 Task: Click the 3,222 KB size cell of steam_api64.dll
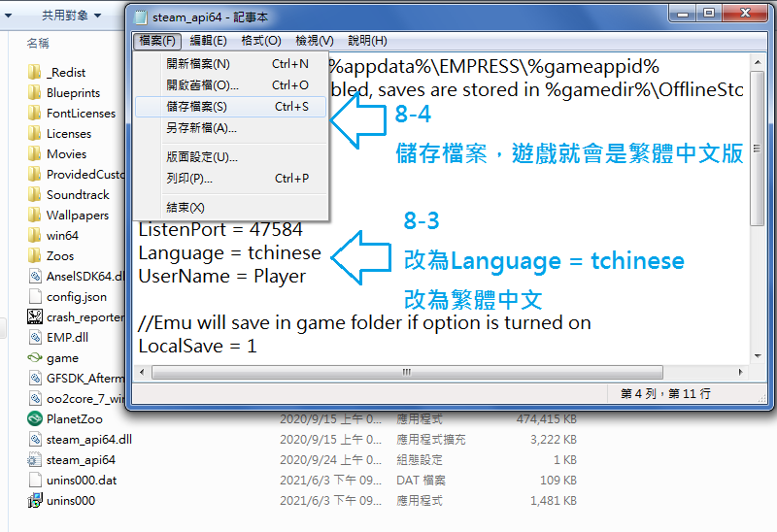coord(553,440)
